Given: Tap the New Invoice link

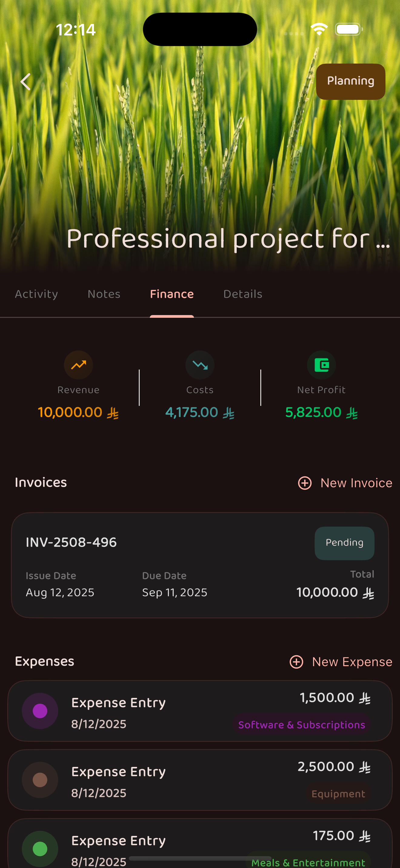Looking at the screenshot, I should pyautogui.click(x=356, y=483).
